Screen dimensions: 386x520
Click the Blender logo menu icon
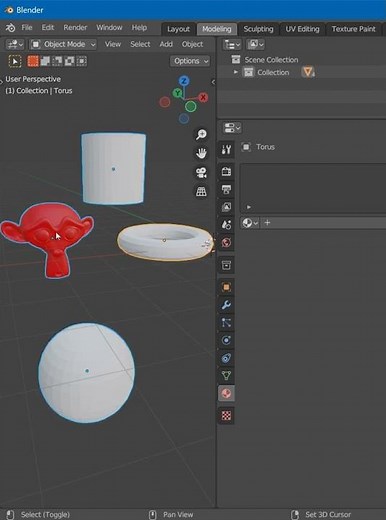(x=10, y=28)
